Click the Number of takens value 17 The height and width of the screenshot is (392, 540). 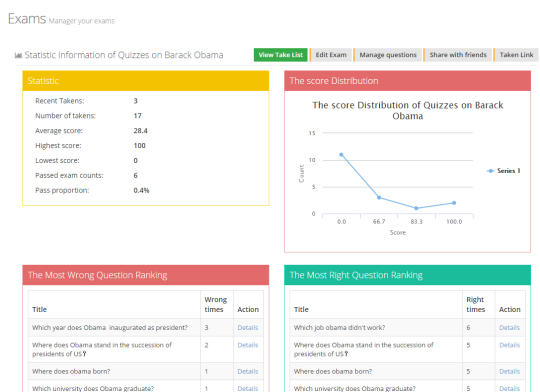[137, 116]
